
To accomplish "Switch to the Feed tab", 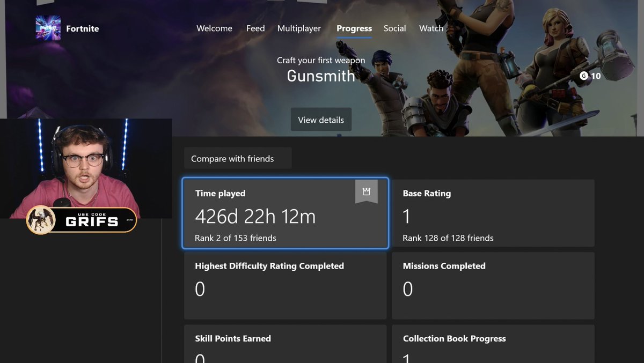I will pos(255,28).
